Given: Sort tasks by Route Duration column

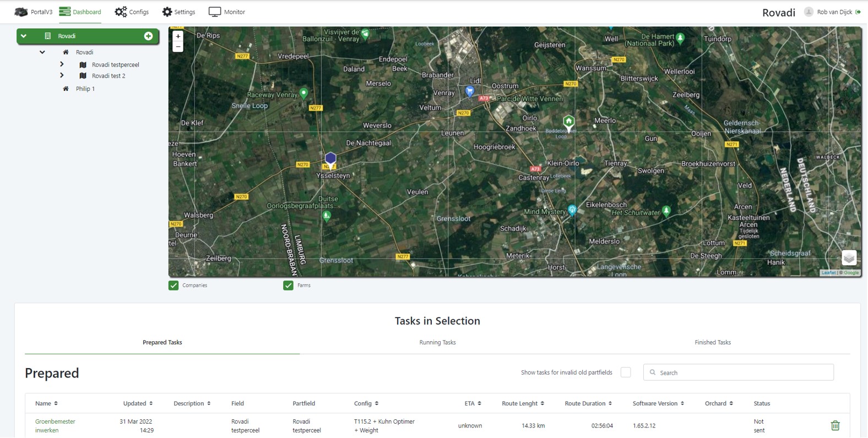Looking at the screenshot, I should [x=588, y=403].
